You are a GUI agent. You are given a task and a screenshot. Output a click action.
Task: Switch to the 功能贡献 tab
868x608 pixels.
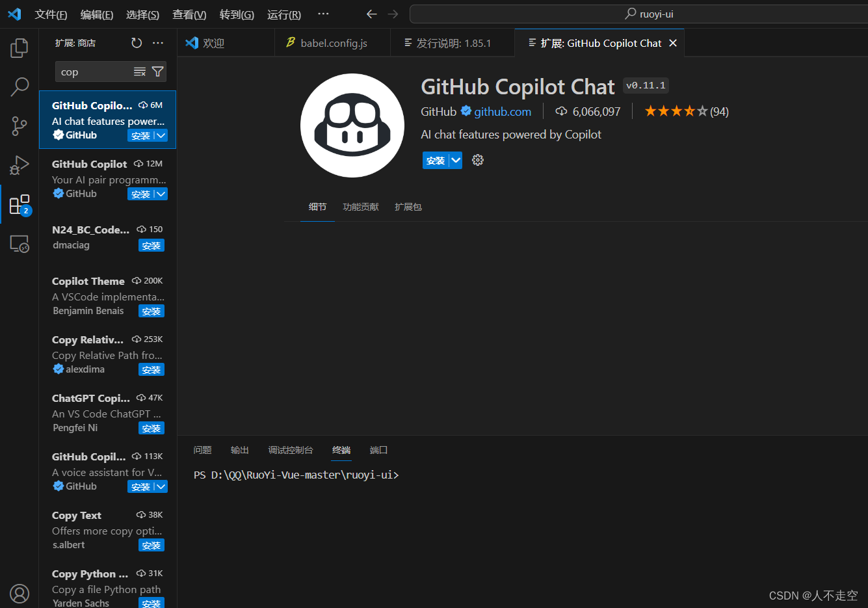pos(361,207)
